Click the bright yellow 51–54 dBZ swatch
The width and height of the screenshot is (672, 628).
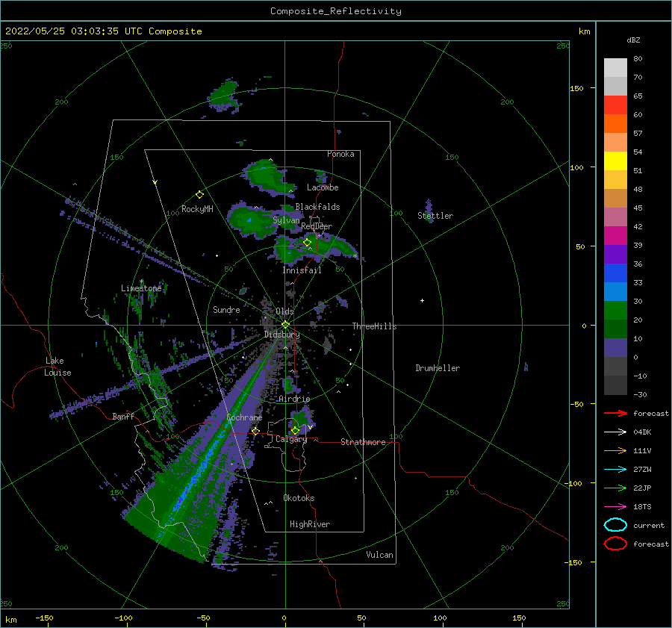click(x=615, y=161)
